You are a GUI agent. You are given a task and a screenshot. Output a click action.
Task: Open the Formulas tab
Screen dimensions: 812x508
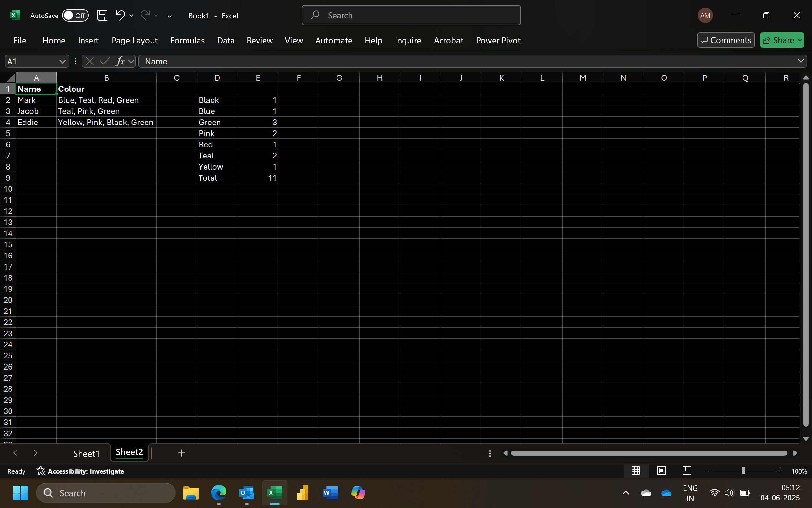(x=187, y=40)
